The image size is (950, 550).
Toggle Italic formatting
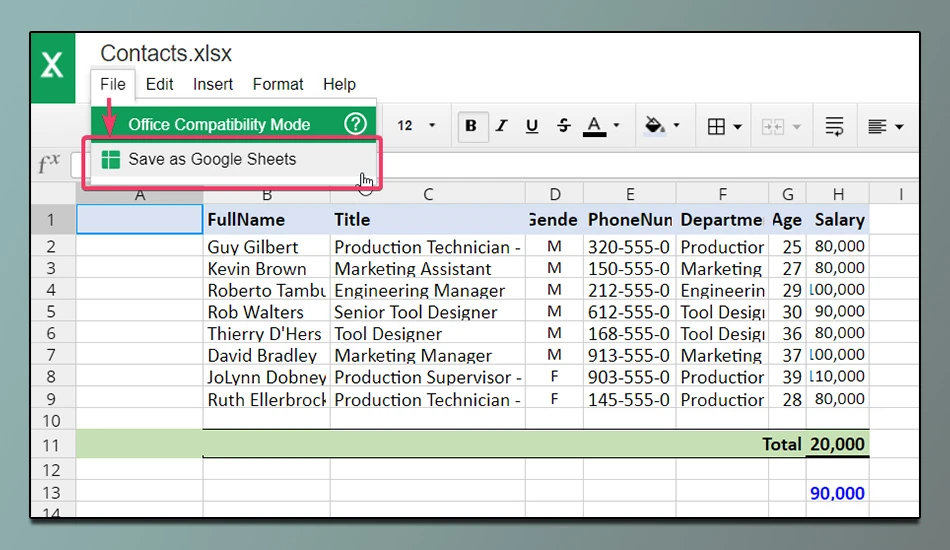501,126
